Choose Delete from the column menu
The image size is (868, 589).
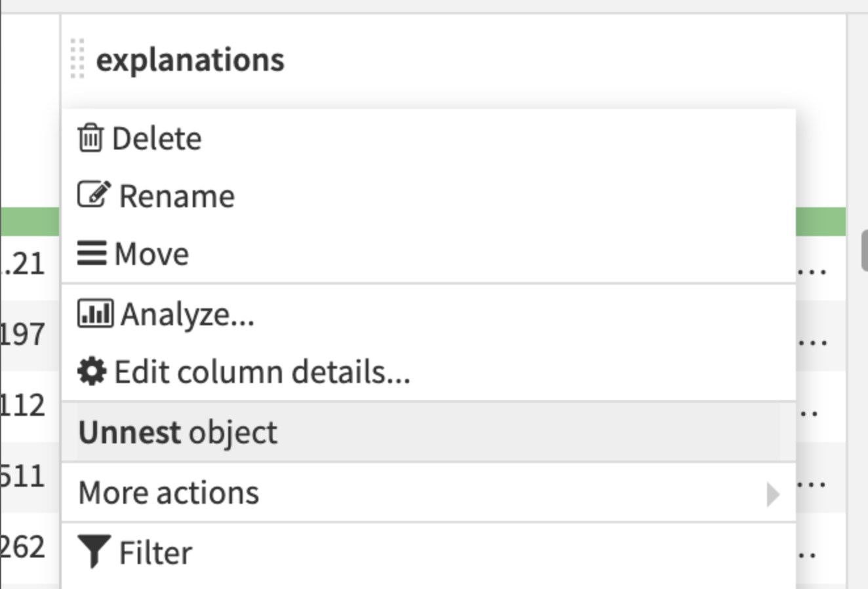(156, 138)
